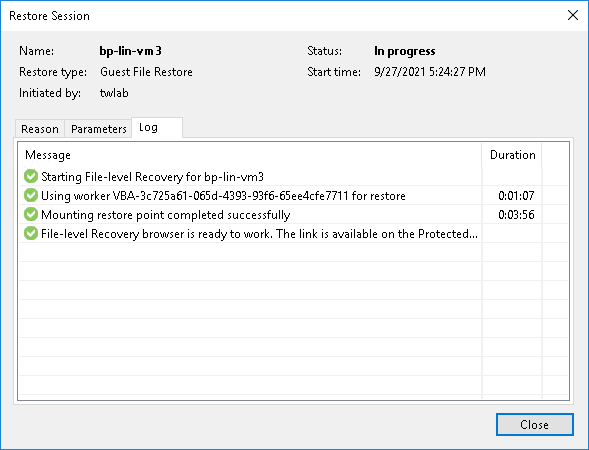Select the Using worker VBA log row

coord(293,195)
